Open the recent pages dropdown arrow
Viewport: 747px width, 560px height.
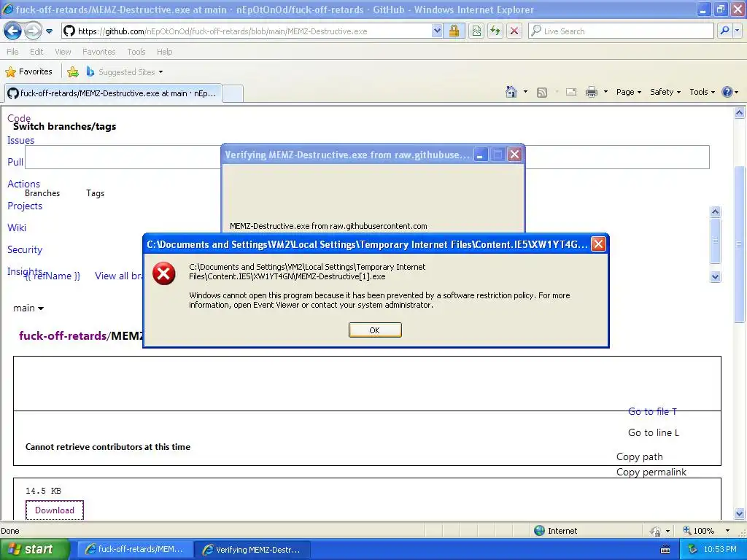pos(49,31)
